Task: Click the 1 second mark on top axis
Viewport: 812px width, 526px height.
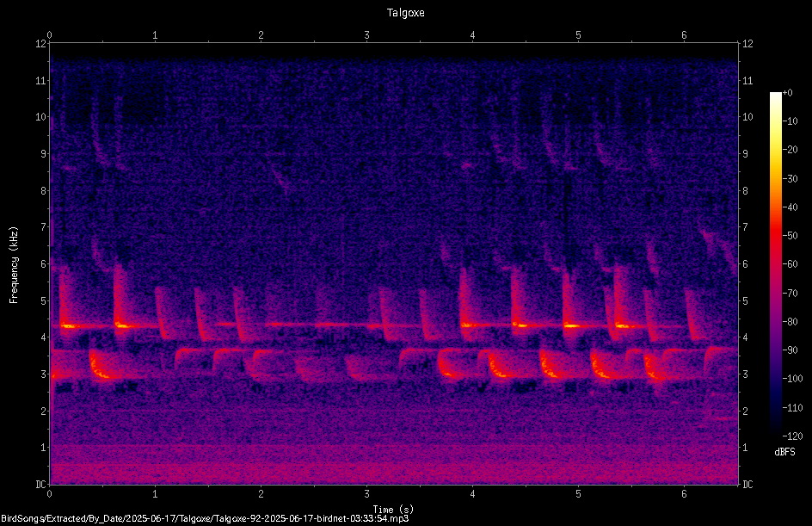Action: pyautogui.click(x=155, y=35)
